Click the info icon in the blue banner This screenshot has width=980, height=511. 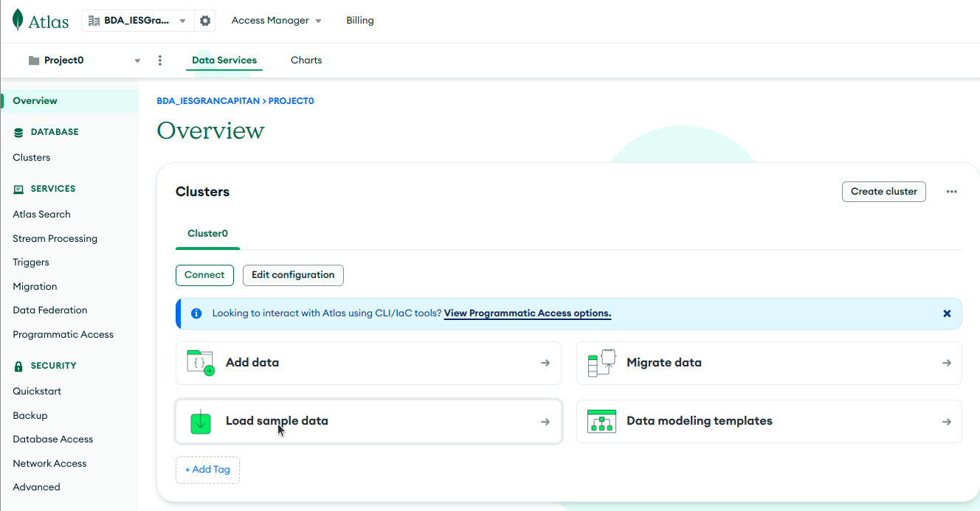tap(196, 313)
